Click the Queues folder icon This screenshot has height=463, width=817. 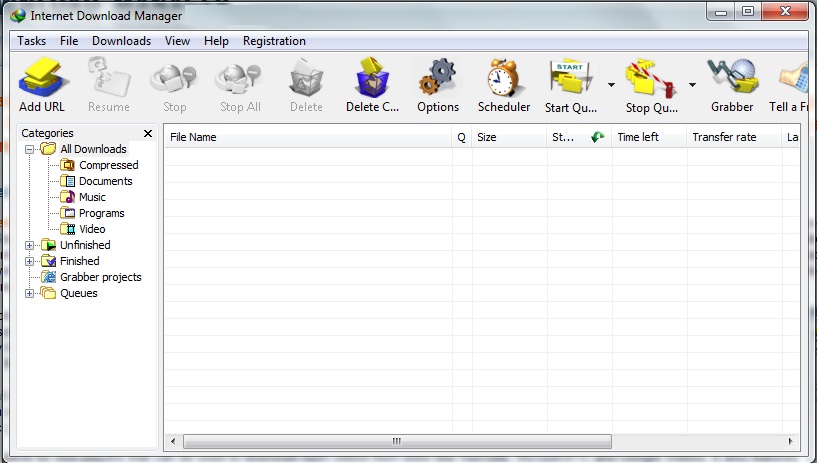click(x=48, y=293)
